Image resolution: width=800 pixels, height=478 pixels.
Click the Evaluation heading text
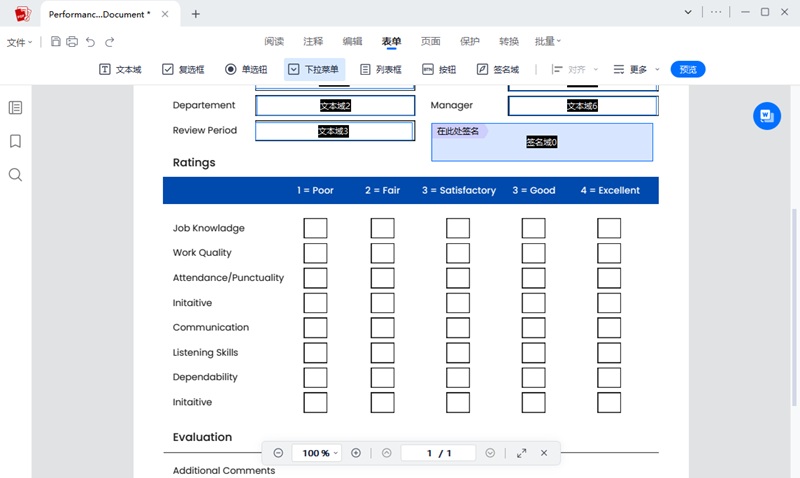click(202, 437)
